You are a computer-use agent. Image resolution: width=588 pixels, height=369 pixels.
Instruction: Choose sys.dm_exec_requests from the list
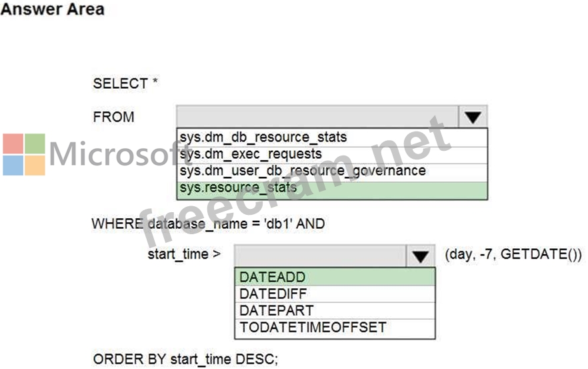click(251, 154)
